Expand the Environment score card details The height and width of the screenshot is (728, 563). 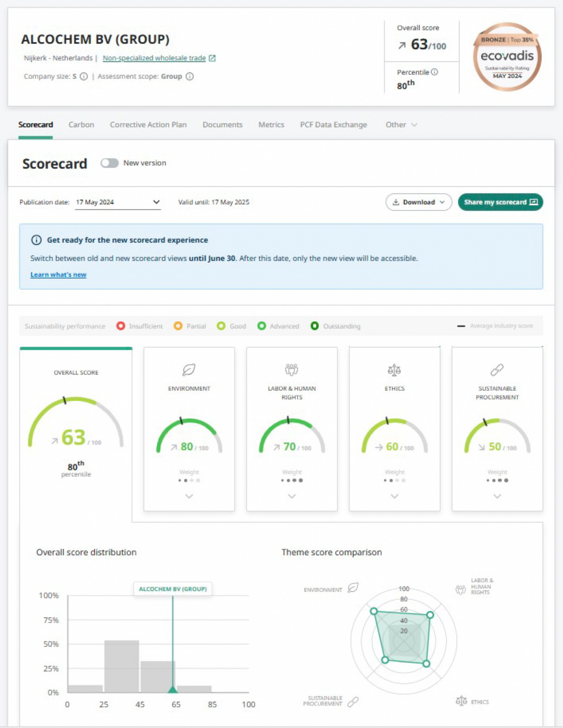tap(189, 497)
